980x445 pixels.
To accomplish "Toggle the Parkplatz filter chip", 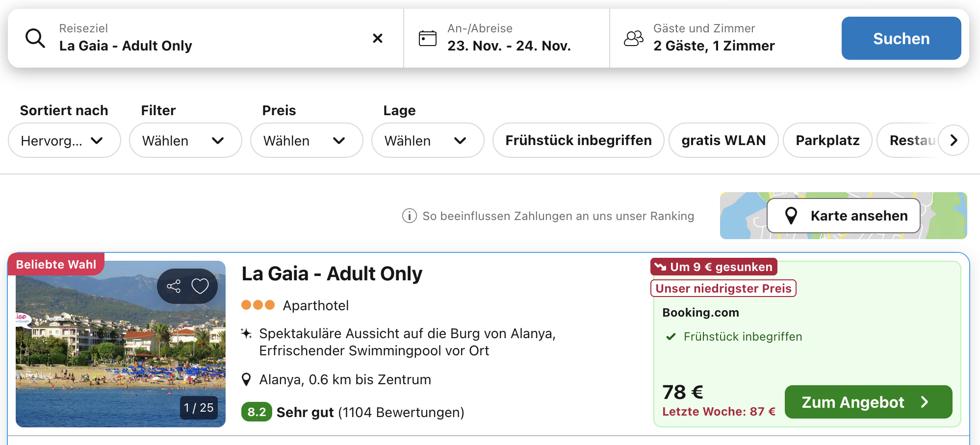I will [x=827, y=141].
